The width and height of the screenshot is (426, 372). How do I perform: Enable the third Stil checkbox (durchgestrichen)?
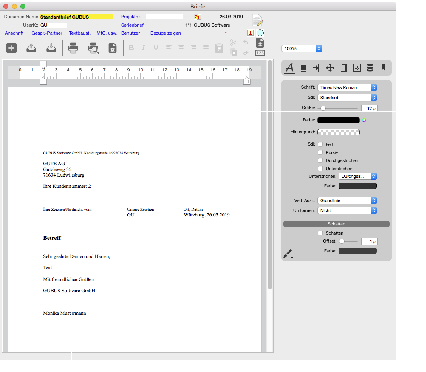tap(320, 160)
